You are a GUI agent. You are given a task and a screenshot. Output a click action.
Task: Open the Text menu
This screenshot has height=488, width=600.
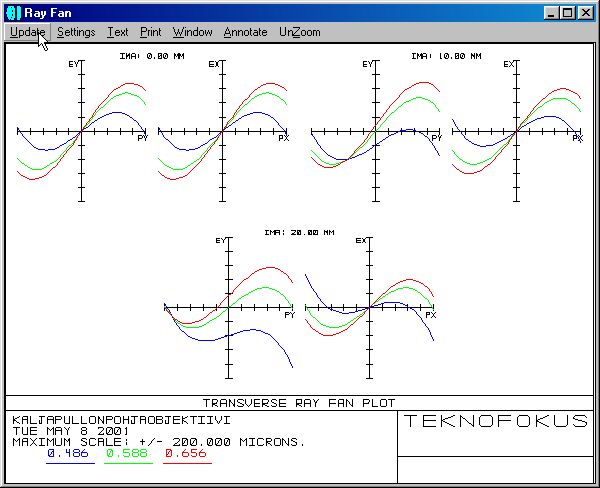pos(117,32)
